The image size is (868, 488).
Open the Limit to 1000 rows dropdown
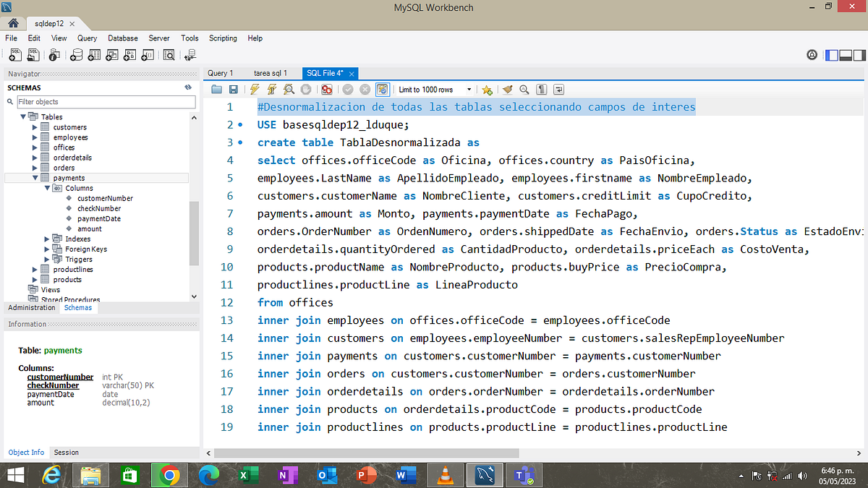(x=435, y=90)
